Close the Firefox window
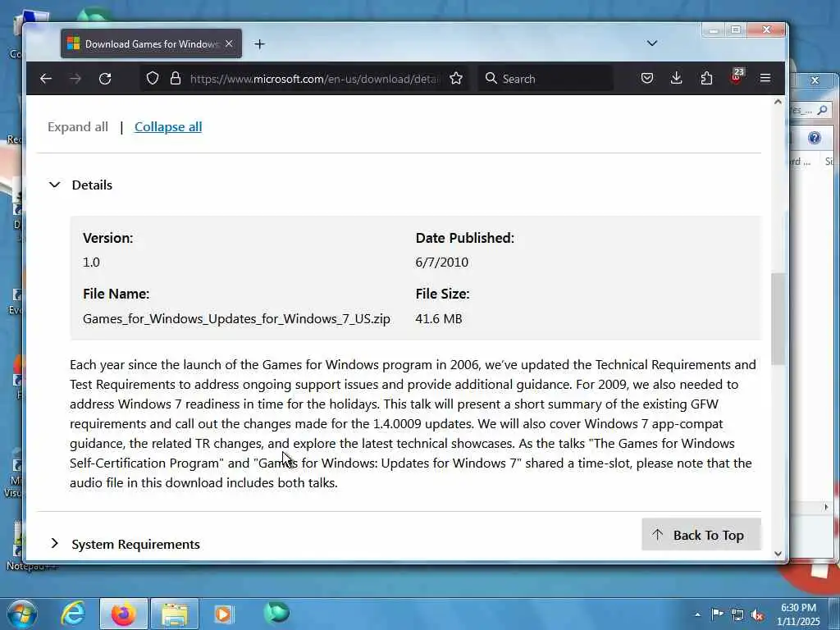 [767, 30]
